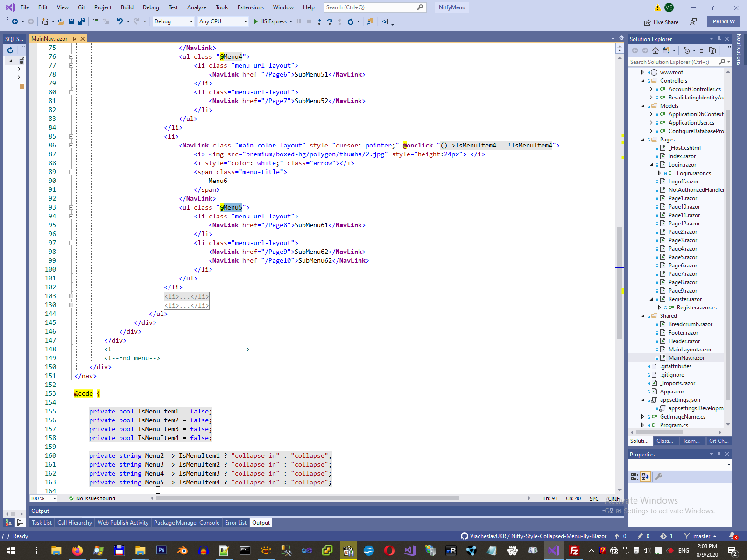The width and height of the screenshot is (747, 560).
Task: Switch to the Error List tab
Action: (235, 523)
